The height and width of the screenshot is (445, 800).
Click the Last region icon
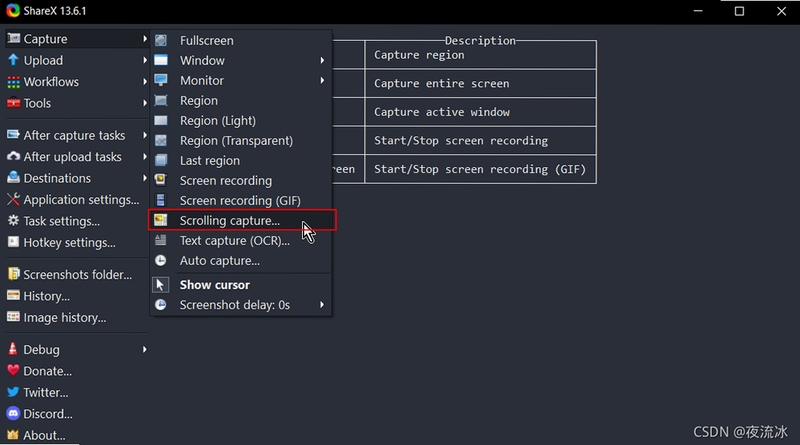click(x=161, y=160)
